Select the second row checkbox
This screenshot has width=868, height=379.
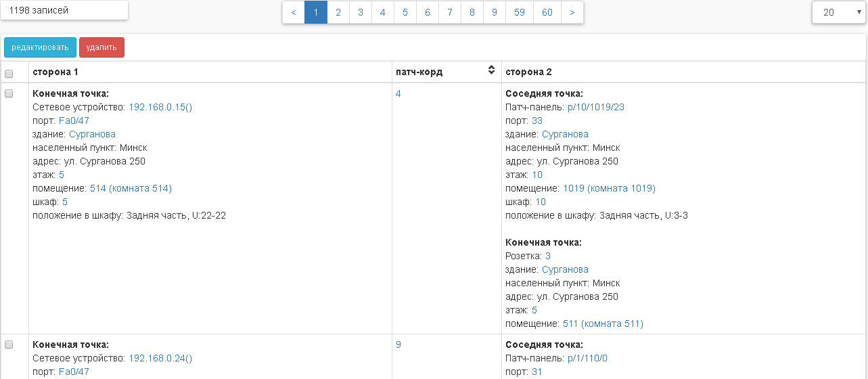pos(9,344)
